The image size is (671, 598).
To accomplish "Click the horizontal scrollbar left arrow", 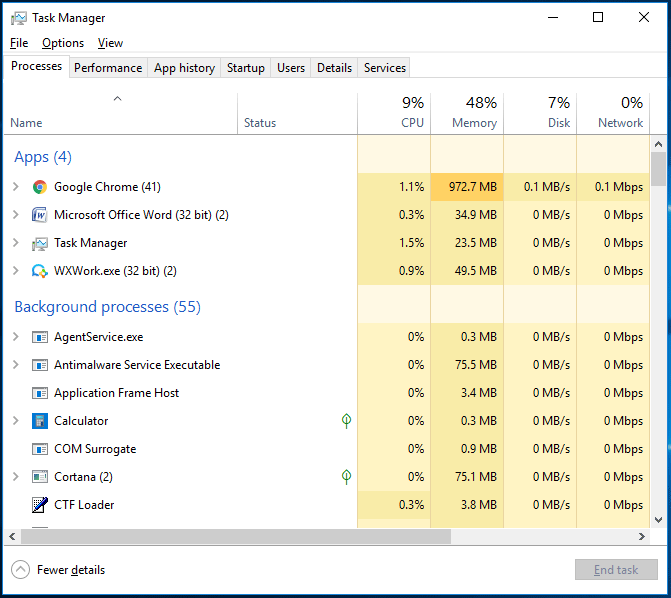I will (x=12, y=536).
